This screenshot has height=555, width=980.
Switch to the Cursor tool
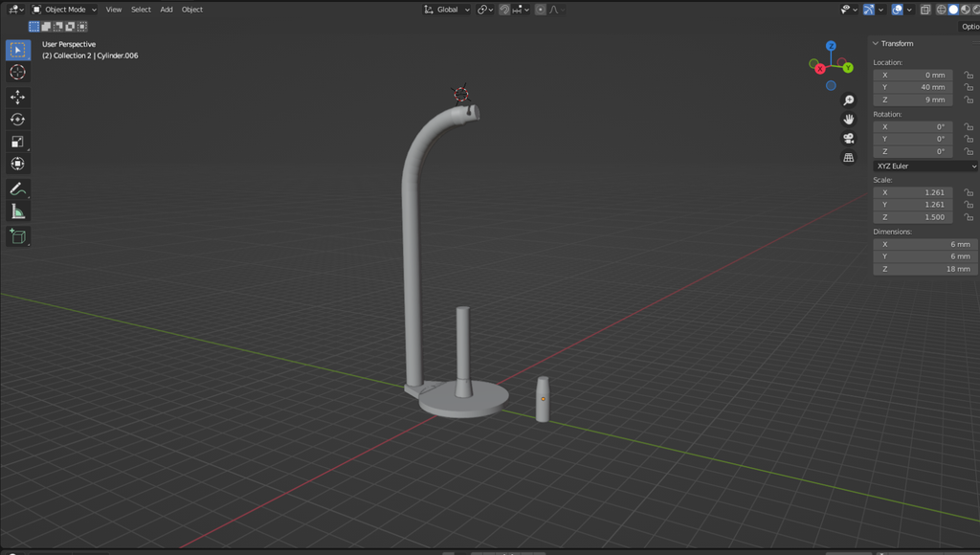[17, 72]
